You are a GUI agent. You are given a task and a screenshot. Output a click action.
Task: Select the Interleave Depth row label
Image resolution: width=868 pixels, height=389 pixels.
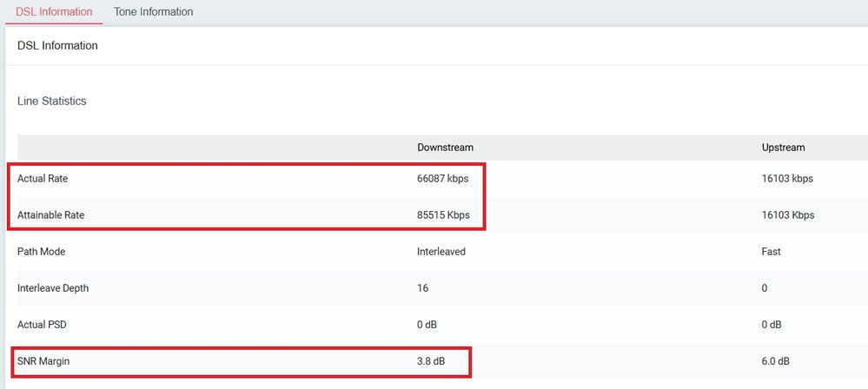53,288
